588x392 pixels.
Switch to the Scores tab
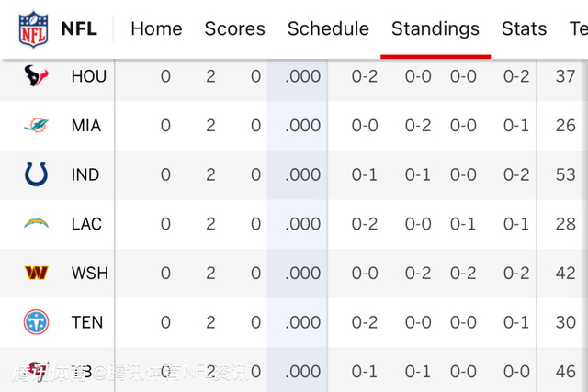(235, 28)
